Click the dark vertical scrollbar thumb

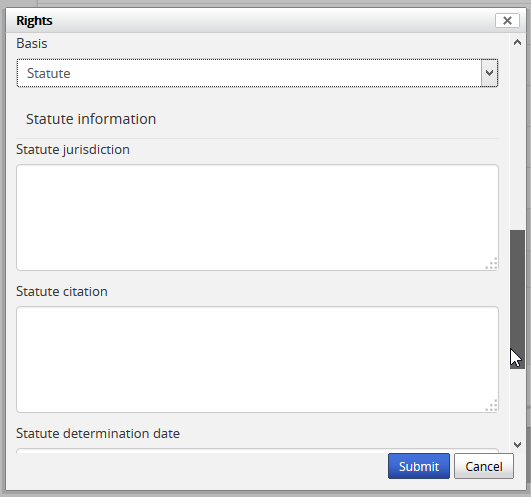(x=517, y=299)
